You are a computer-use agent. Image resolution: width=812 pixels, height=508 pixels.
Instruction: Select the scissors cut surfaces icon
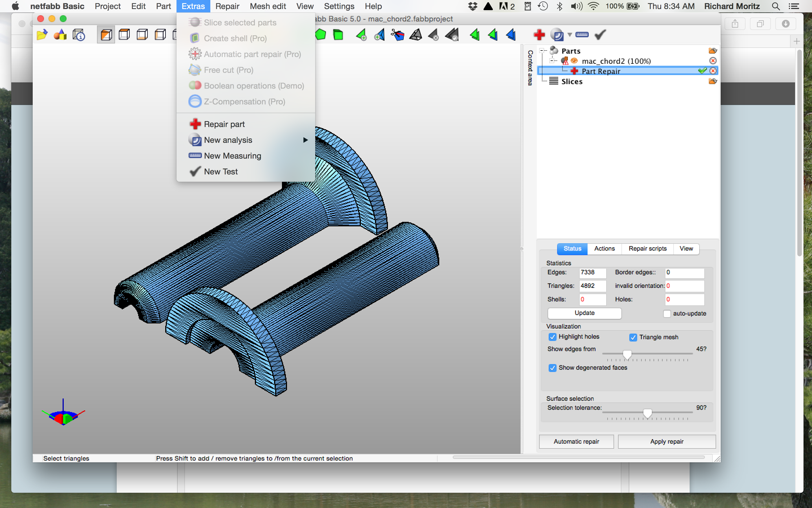pyautogui.click(x=398, y=35)
